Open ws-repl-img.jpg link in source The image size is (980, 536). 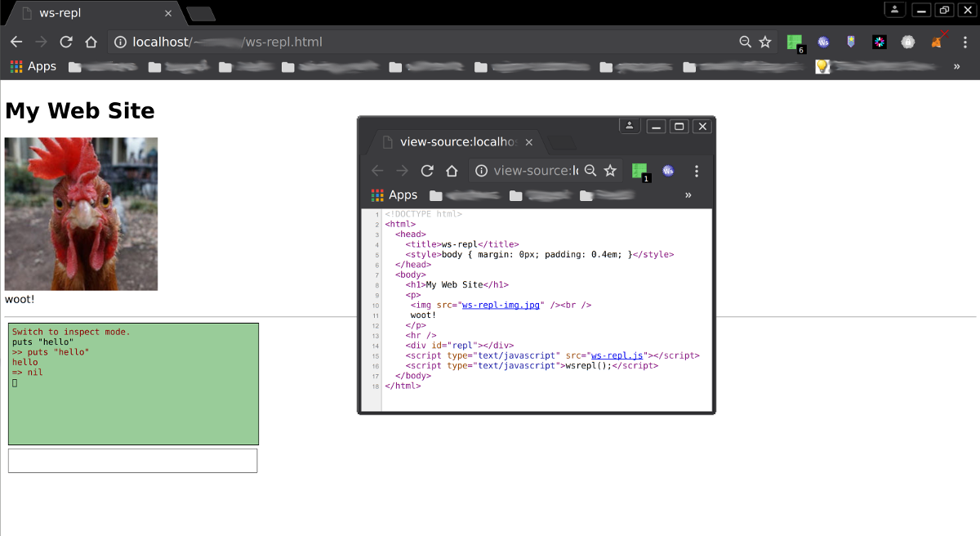pos(501,305)
